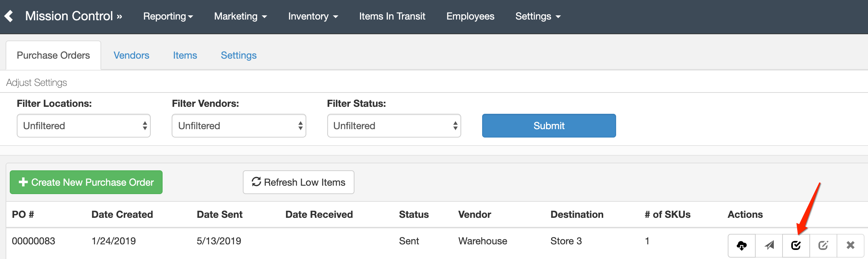
Task: Click the Sent status cell
Action: tap(409, 241)
